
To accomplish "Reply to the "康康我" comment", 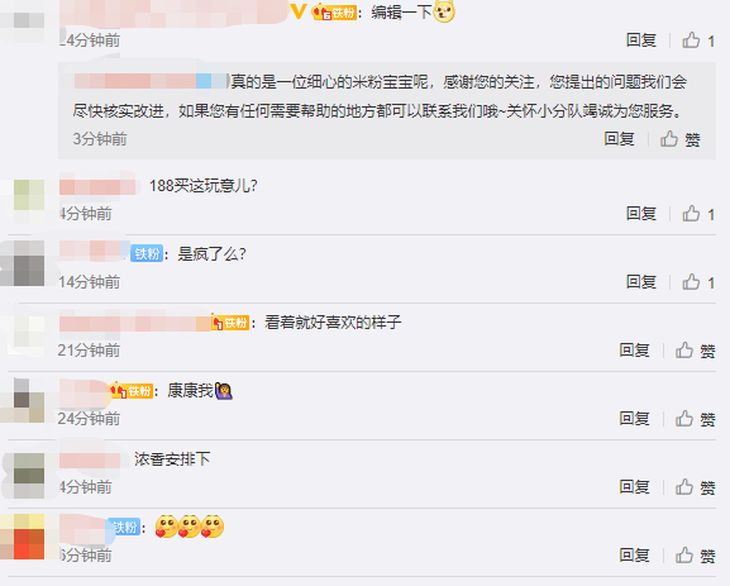I will 634,418.
